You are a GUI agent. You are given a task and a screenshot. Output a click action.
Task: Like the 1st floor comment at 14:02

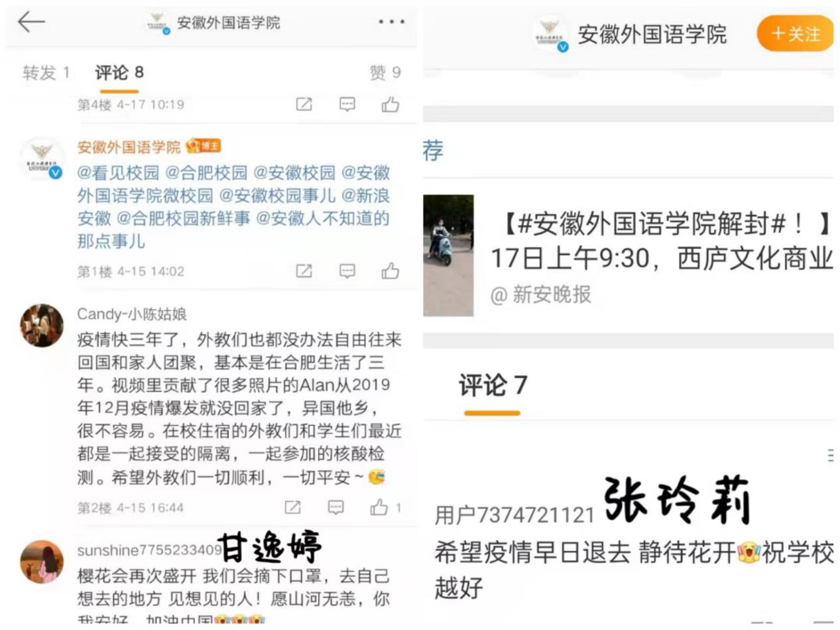tap(390, 271)
